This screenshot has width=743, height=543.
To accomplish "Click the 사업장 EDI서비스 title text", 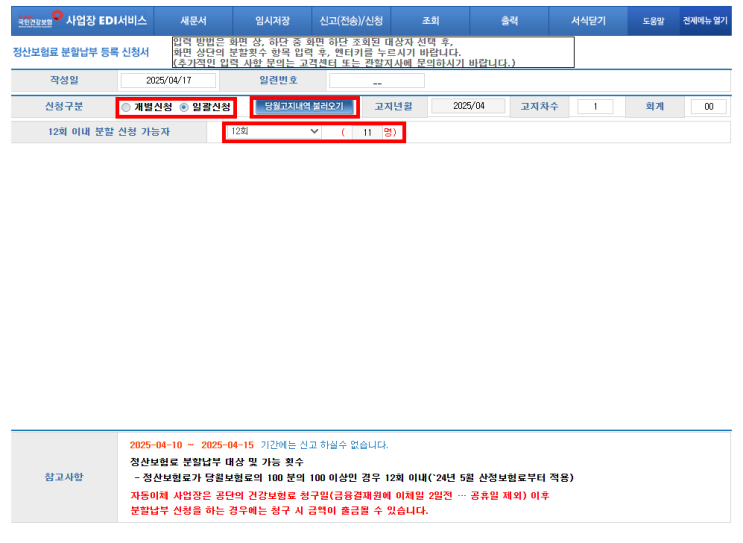I will [106, 20].
